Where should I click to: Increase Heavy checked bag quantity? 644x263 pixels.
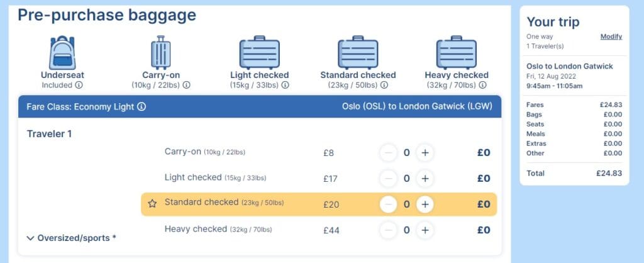(425, 230)
